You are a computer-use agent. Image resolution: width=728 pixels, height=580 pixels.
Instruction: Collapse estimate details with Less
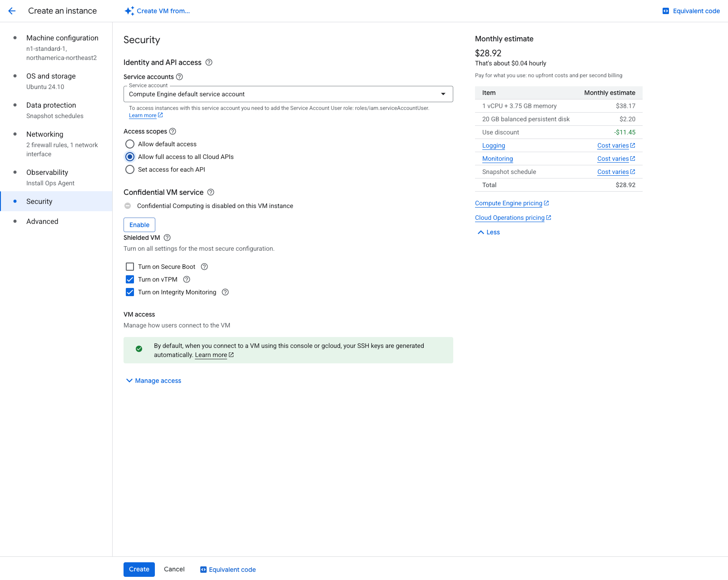489,232
